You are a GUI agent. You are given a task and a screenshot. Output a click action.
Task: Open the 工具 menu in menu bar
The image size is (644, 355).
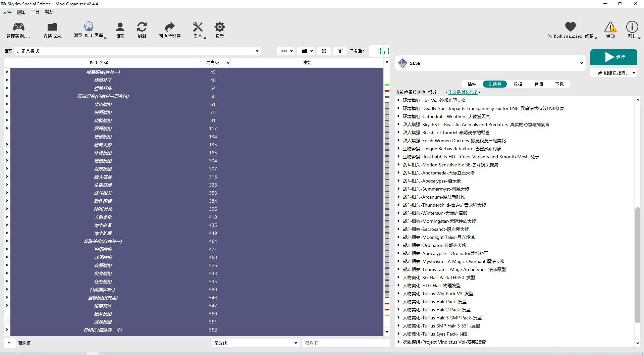pos(35,12)
